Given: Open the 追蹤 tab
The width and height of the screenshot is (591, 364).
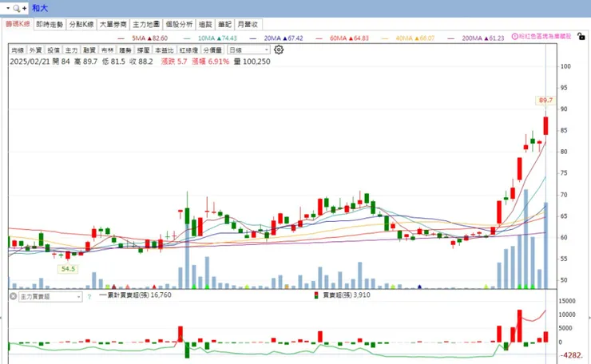Looking at the screenshot, I should coord(205,25).
